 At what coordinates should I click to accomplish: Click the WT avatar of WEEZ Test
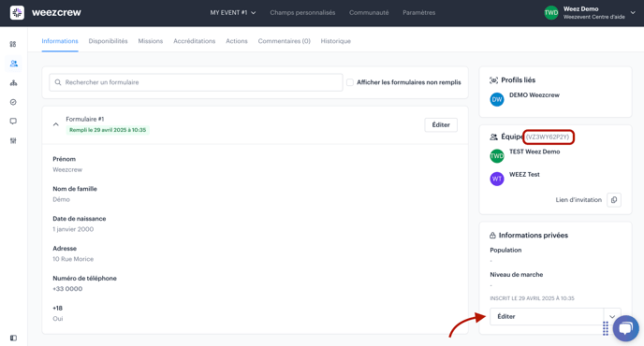click(x=497, y=179)
